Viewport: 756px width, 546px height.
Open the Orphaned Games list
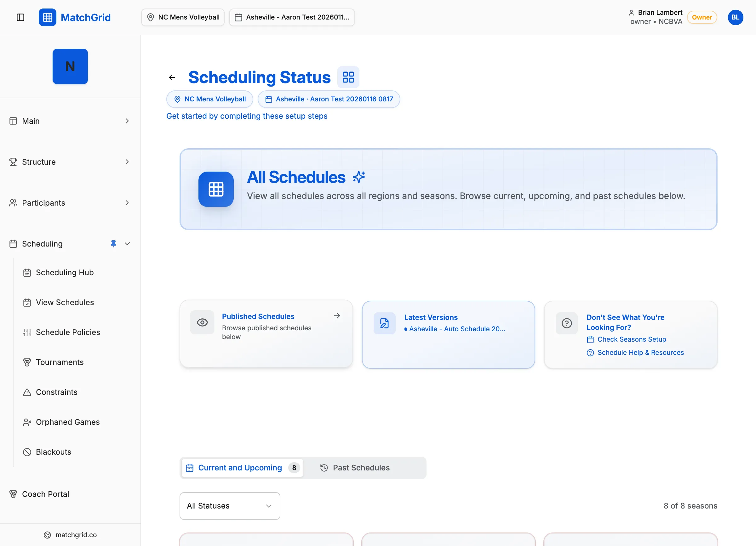tap(68, 422)
